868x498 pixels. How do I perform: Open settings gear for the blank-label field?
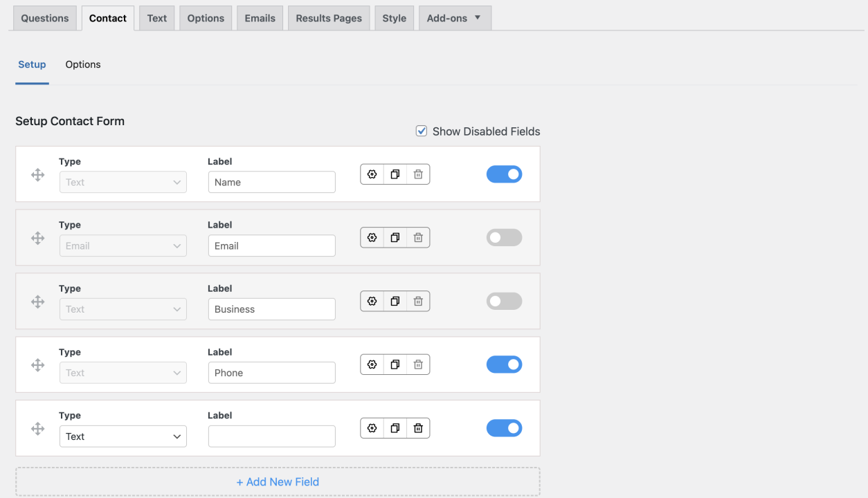[372, 428]
